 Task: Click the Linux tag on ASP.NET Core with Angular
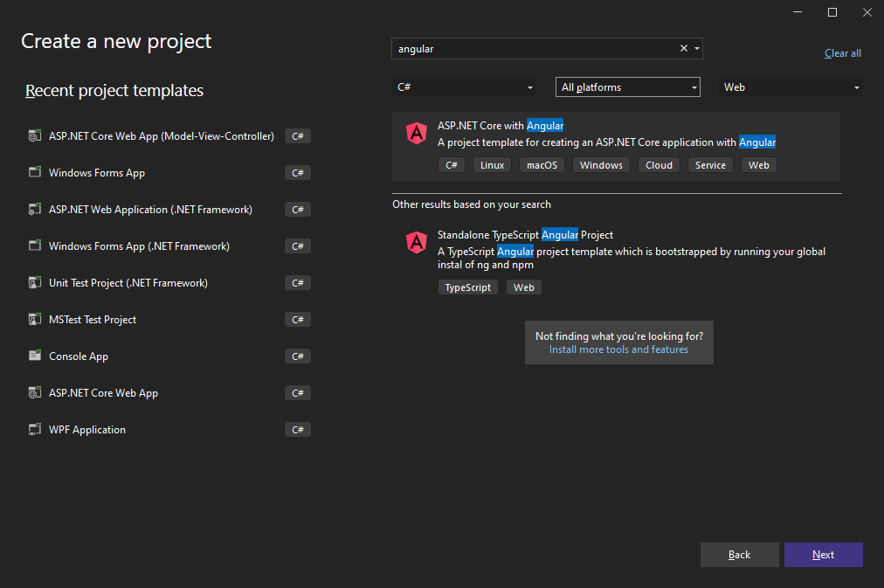[492, 165]
